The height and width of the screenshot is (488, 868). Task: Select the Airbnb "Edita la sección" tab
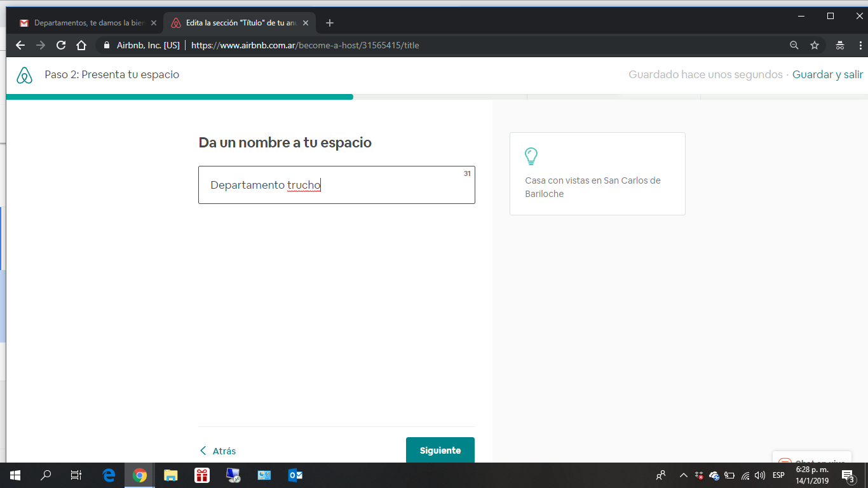tap(238, 23)
